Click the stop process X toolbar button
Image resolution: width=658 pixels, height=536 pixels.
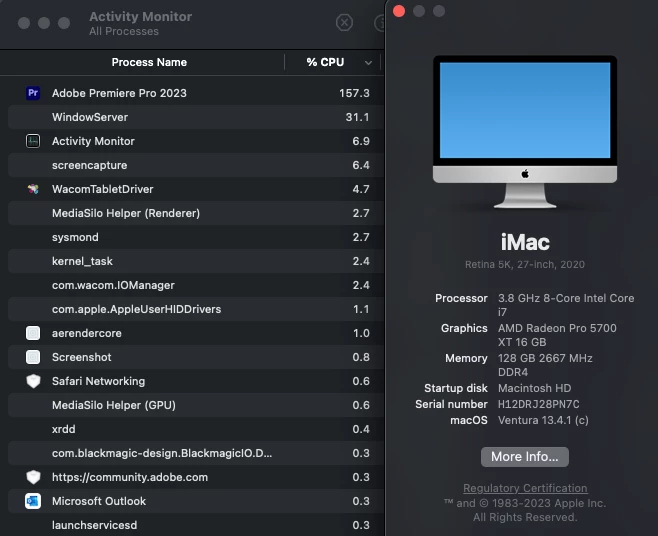click(x=345, y=22)
